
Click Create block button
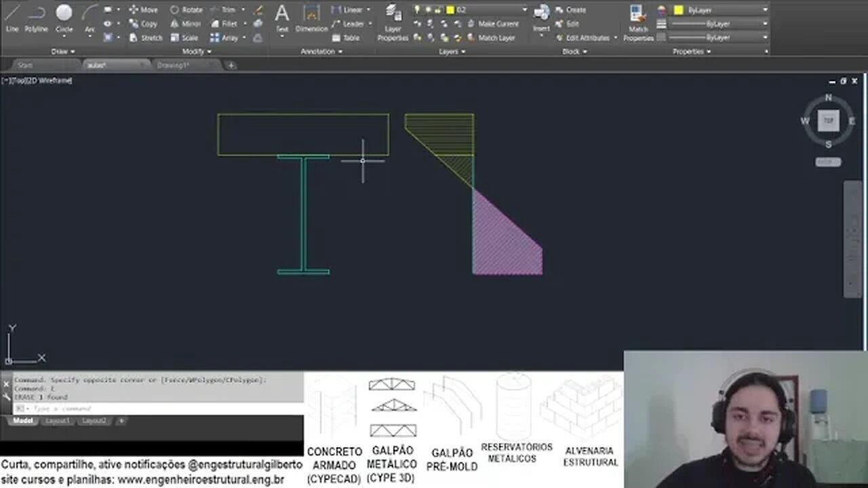point(570,9)
